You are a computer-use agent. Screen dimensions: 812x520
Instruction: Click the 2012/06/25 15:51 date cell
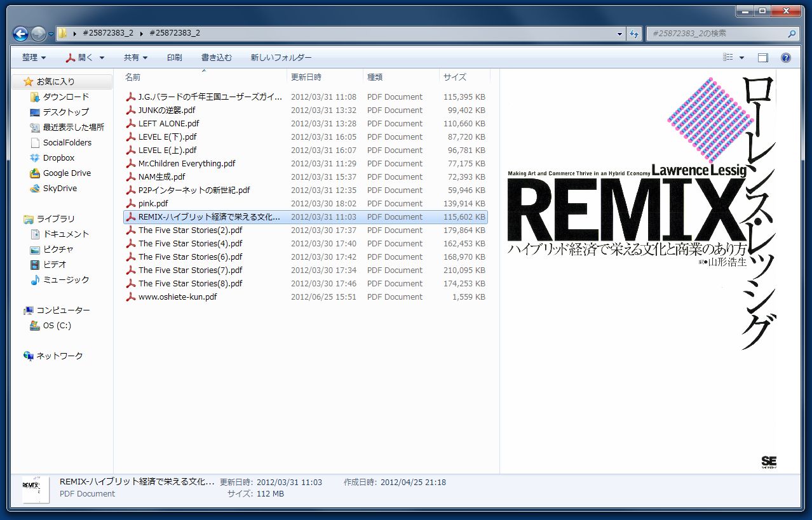[323, 297]
